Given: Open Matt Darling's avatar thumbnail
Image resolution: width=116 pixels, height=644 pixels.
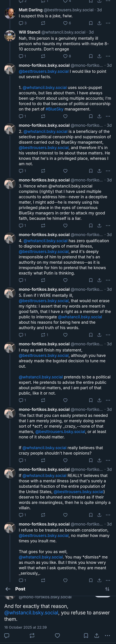Looking at the screenshot, I should pos(10,13).
